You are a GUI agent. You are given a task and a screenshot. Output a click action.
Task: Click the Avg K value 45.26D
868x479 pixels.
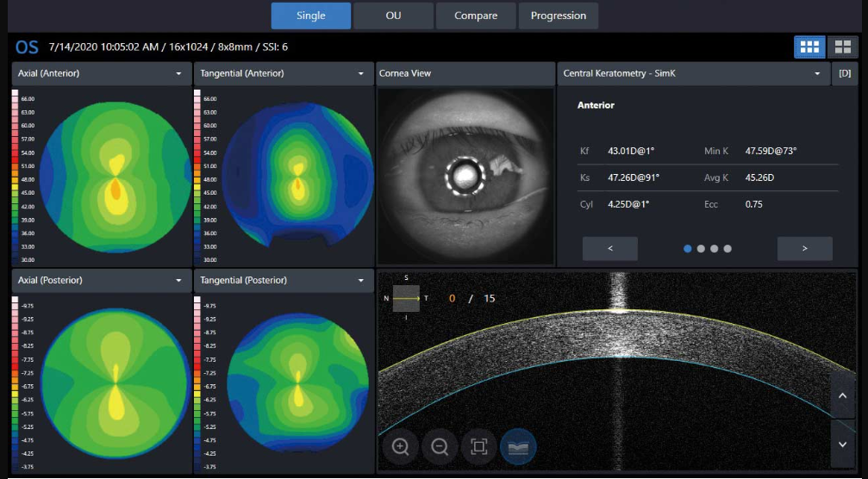click(759, 177)
